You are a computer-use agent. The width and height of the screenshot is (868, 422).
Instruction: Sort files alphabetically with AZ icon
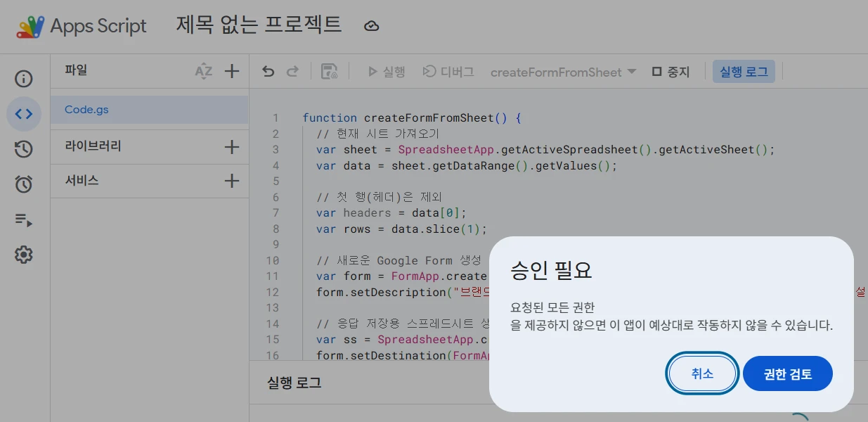click(x=203, y=71)
